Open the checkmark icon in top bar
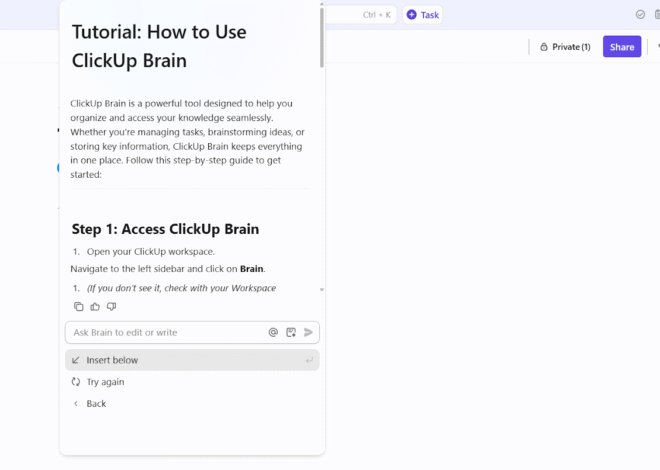The image size is (660, 470). tap(640, 15)
